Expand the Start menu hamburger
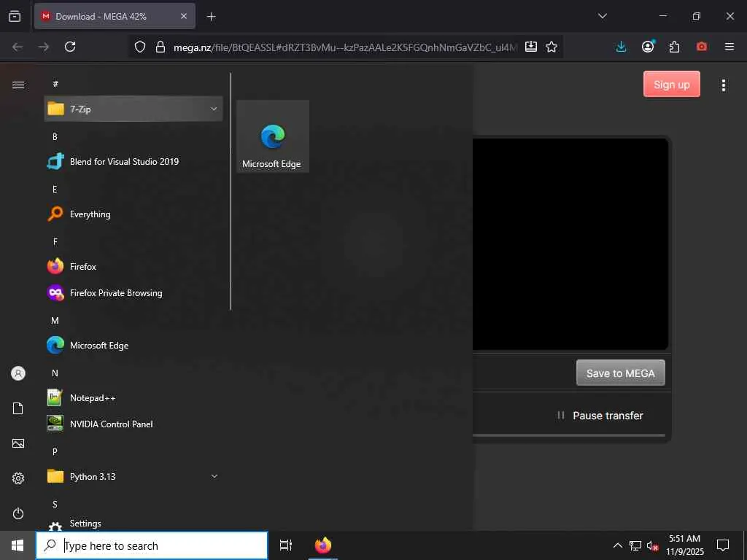Image resolution: width=747 pixels, height=560 pixels. click(x=18, y=85)
